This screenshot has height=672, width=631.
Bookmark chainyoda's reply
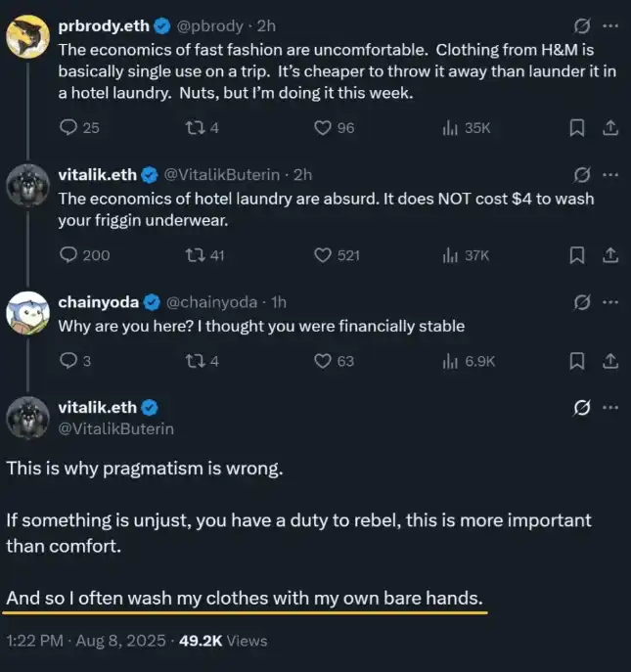pyautogui.click(x=577, y=361)
